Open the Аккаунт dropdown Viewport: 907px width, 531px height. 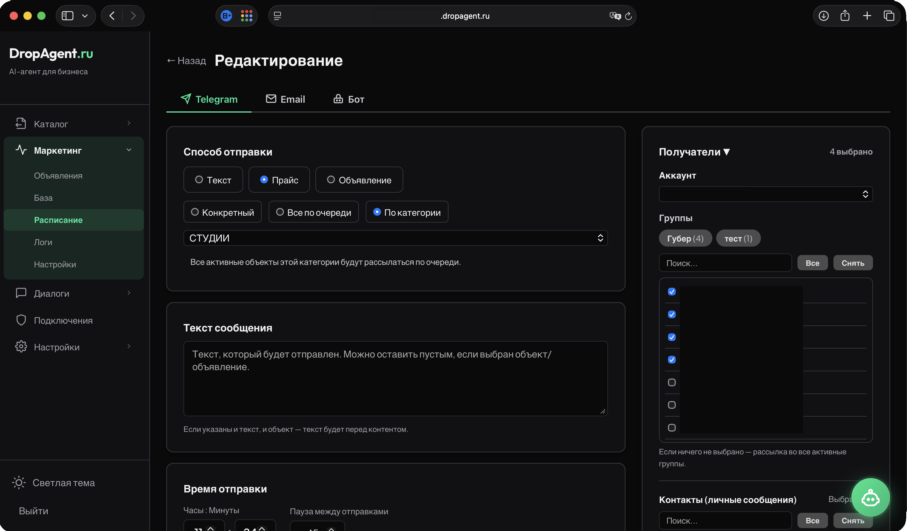click(x=765, y=194)
